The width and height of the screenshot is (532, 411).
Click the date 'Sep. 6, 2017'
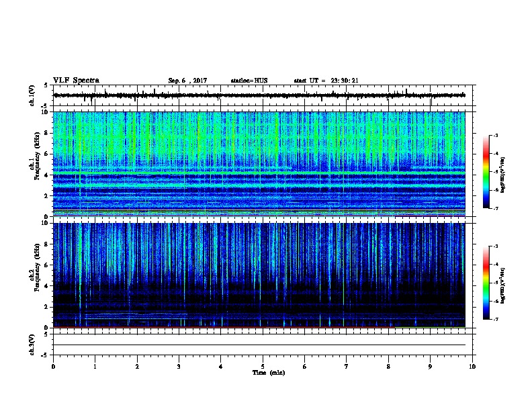click(187, 81)
